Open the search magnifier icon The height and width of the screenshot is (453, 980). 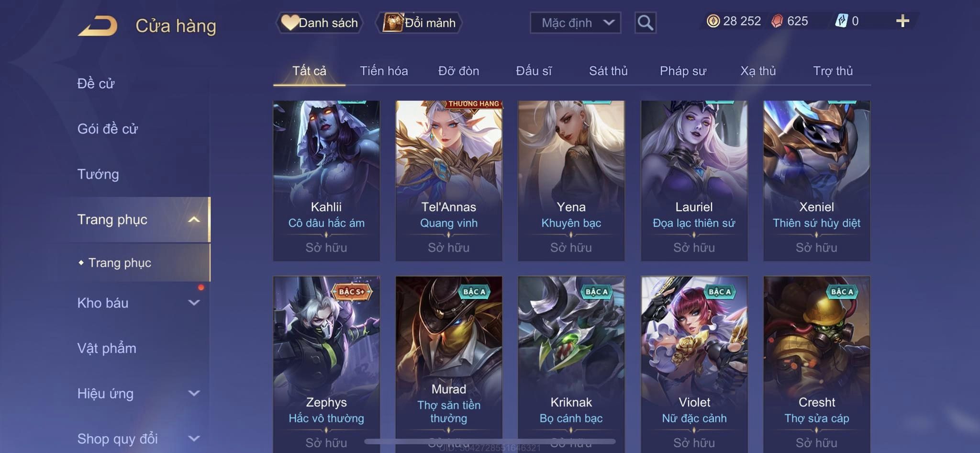pos(645,23)
